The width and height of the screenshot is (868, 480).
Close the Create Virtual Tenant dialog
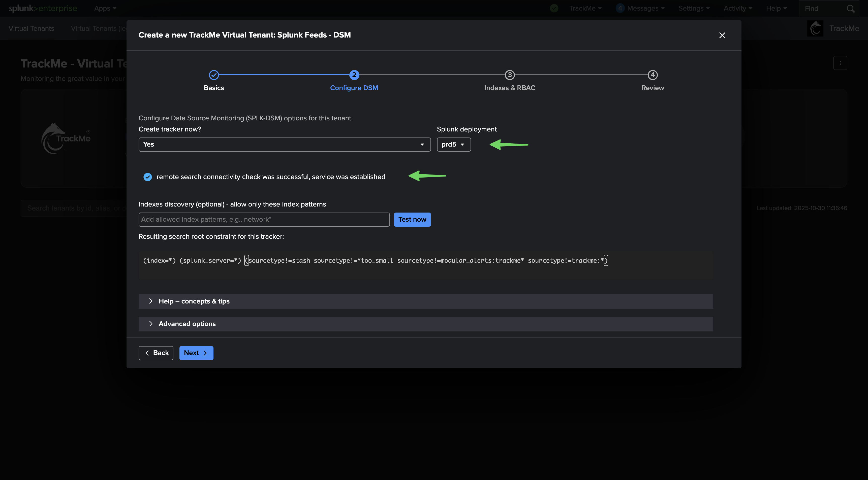click(x=722, y=35)
